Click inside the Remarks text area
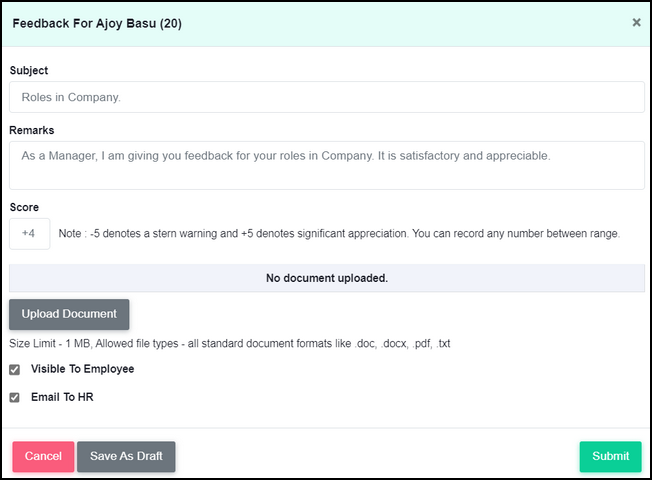Screen dimensions: 652x480 [327, 166]
